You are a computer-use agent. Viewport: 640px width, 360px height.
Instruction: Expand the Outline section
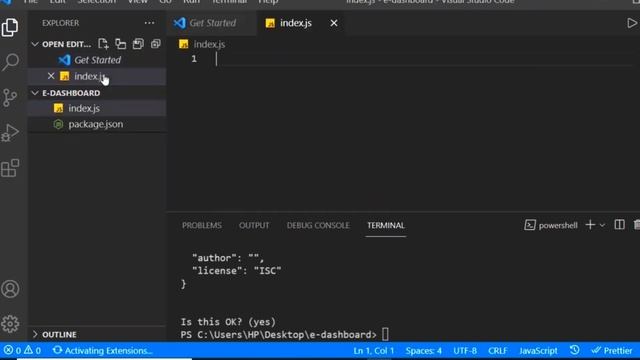coord(35,334)
